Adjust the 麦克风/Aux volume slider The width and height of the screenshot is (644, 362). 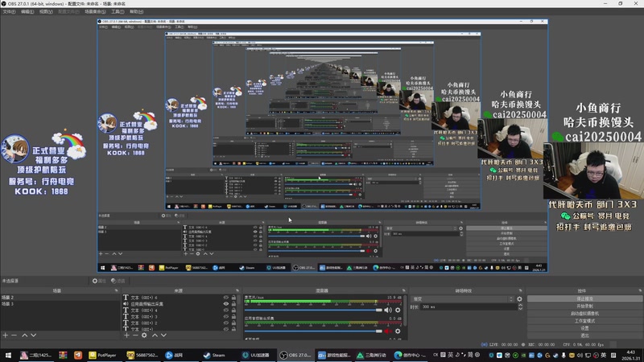[x=313, y=311]
